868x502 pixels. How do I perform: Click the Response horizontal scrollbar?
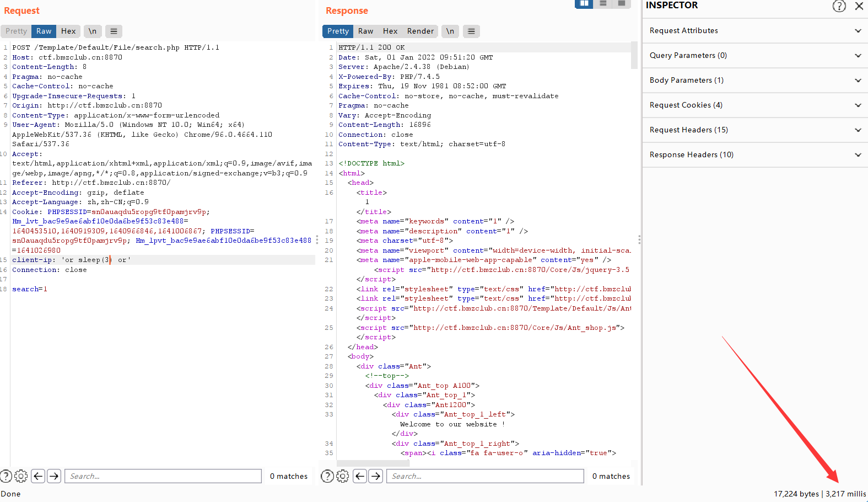coord(373,463)
